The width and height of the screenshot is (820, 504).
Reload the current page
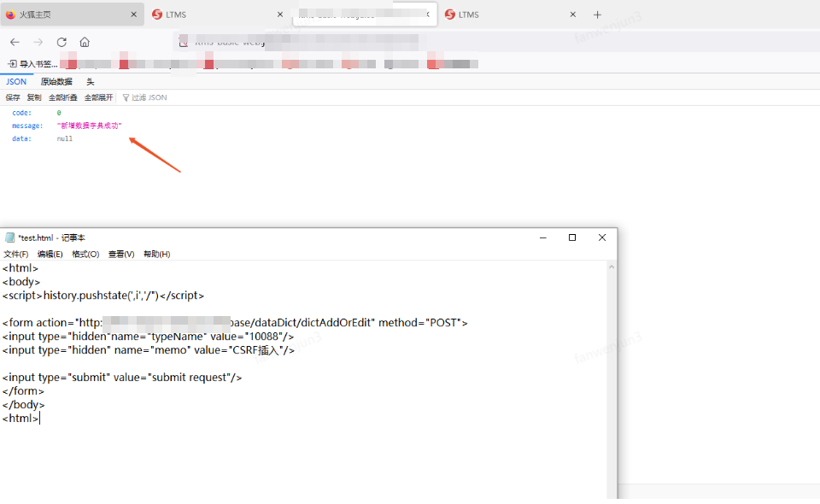[x=61, y=43]
